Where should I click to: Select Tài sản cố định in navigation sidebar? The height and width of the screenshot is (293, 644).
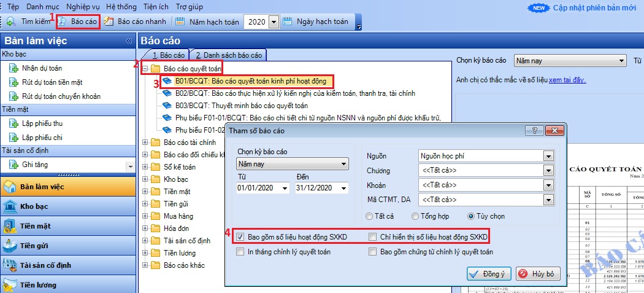[x=67, y=265]
